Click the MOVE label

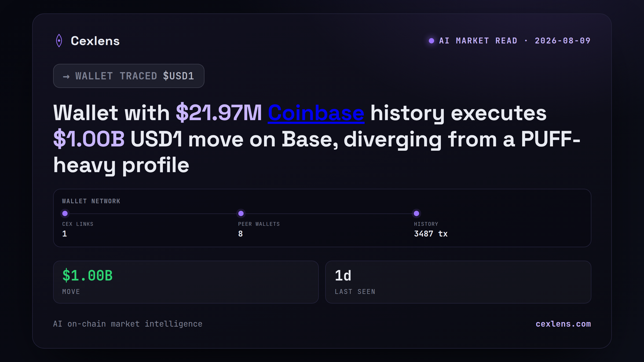(71, 292)
